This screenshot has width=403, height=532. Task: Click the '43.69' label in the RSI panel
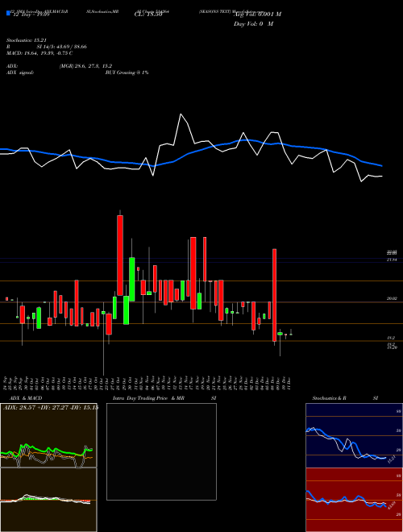392,505
